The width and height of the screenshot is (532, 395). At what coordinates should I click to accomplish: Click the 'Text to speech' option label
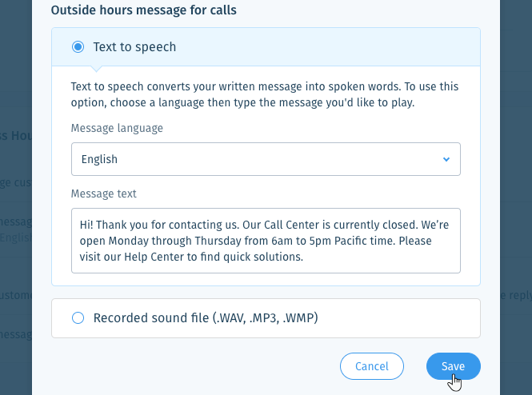pos(134,47)
